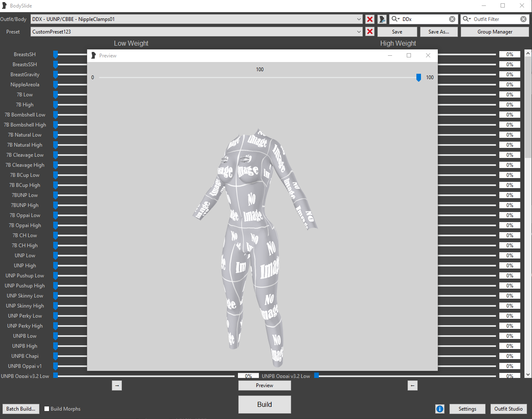
Task: Click the BreastsSH high weight percent field
Action: [x=509, y=54]
